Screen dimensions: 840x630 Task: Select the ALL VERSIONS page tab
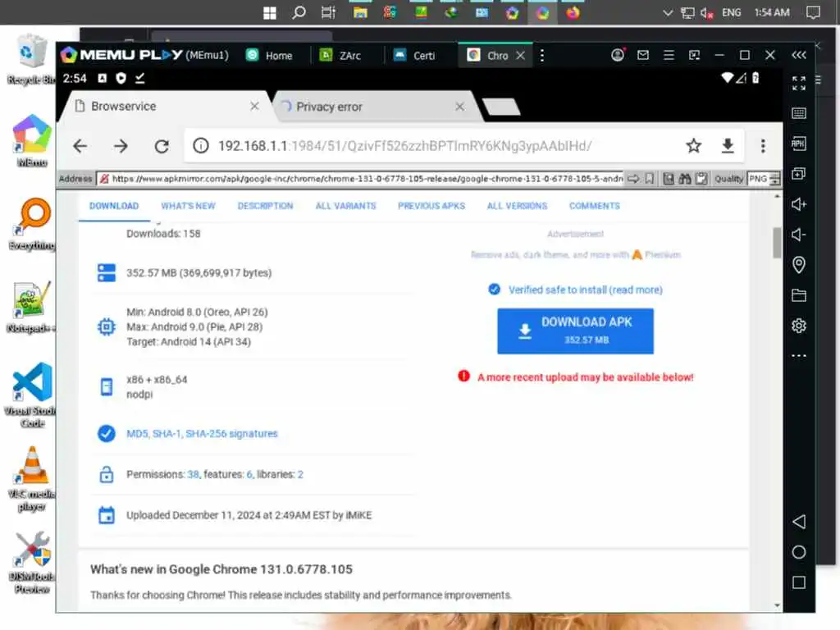pos(517,206)
